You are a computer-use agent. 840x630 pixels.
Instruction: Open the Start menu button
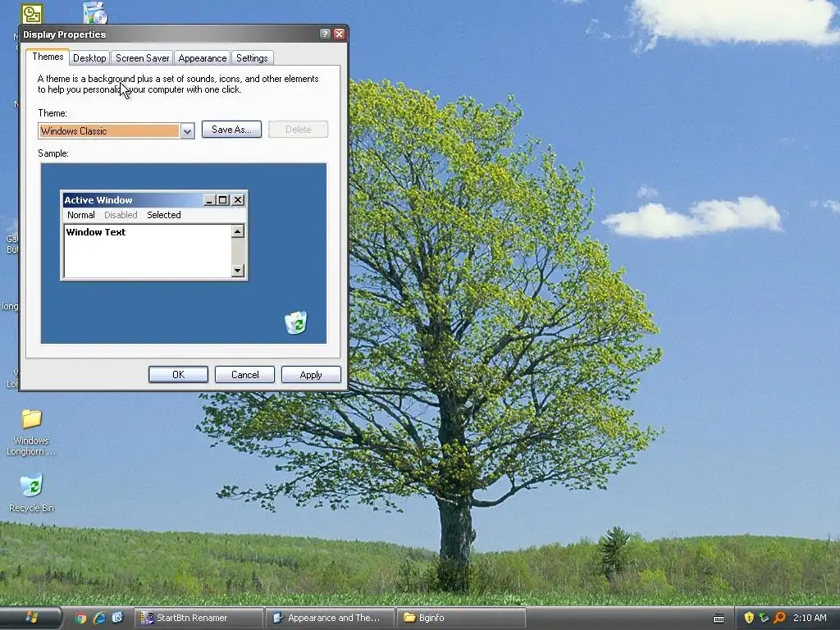pyautogui.click(x=30, y=618)
